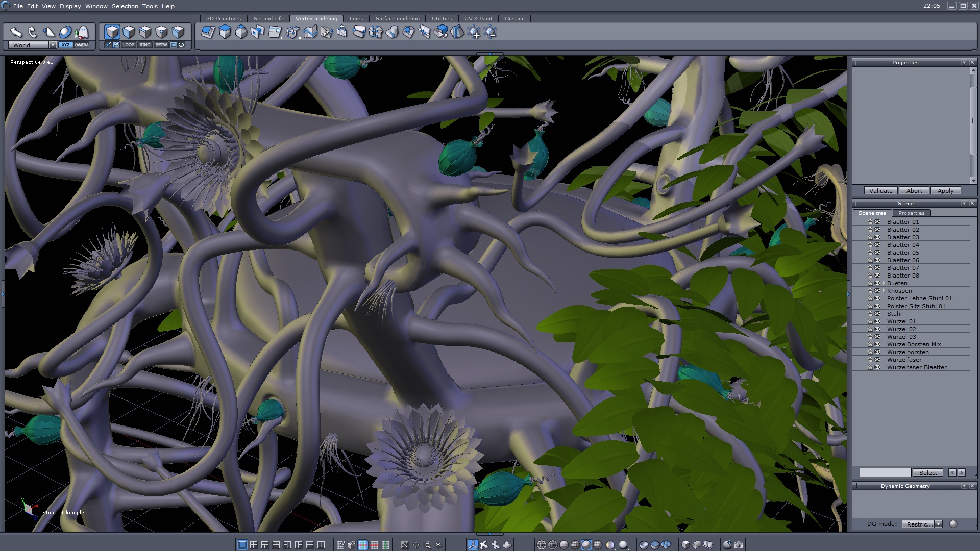980x551 pixels.
Task: Click the Select button in Scene panel
Action: (927, 472)
